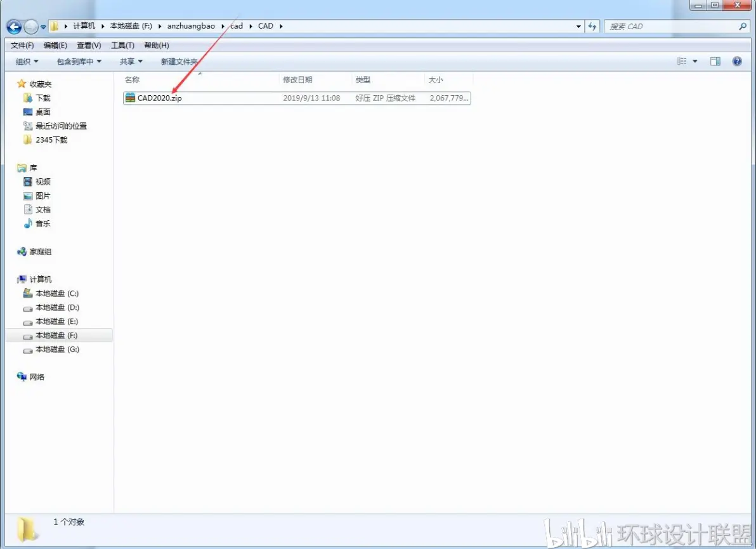
Task: Click the 下载 folder icon in sidebar
Action: 28,98
